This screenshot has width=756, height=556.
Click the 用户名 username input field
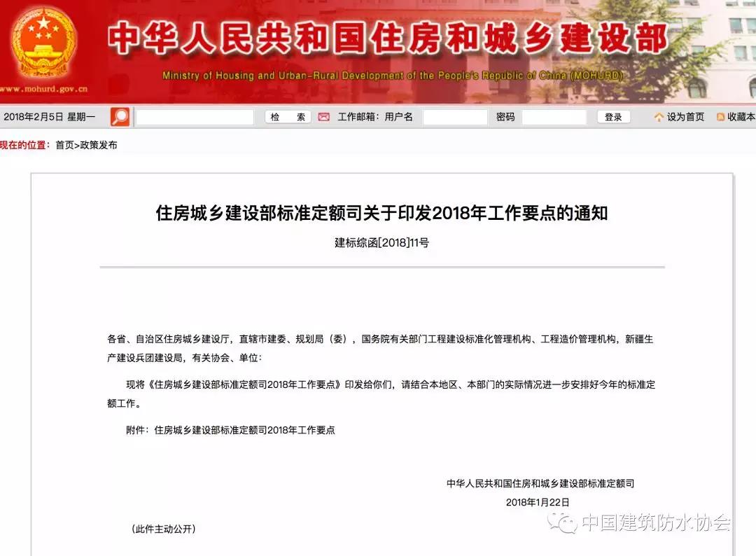point(454,117)
